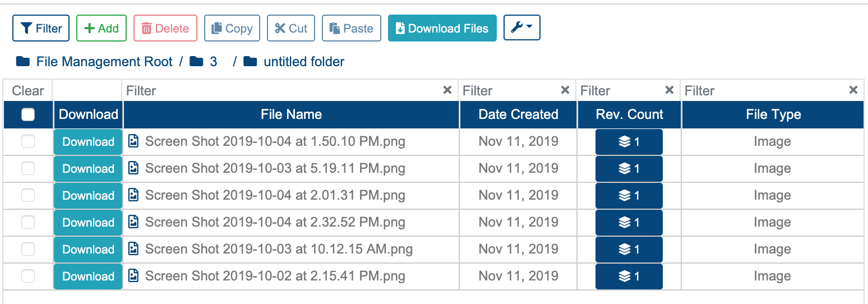Open revisions for 1.50.10 PM.png
This screenshot has width=868, height=304.
[x=629, y=142]
